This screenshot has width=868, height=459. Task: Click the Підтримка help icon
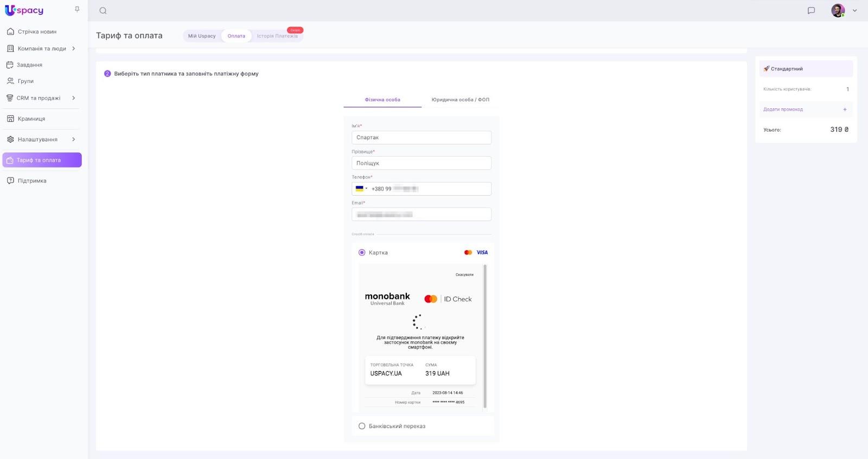(x=10, y=181)
